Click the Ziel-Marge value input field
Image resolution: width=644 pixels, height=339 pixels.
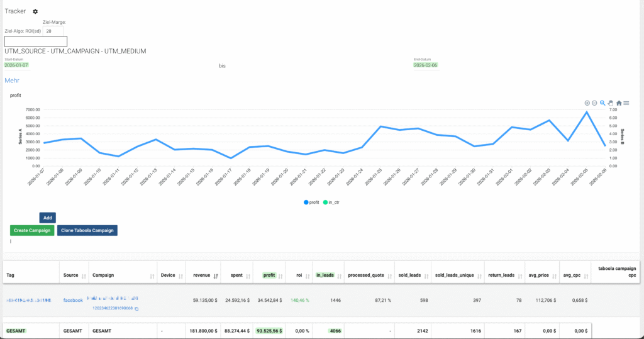[53, 30]
